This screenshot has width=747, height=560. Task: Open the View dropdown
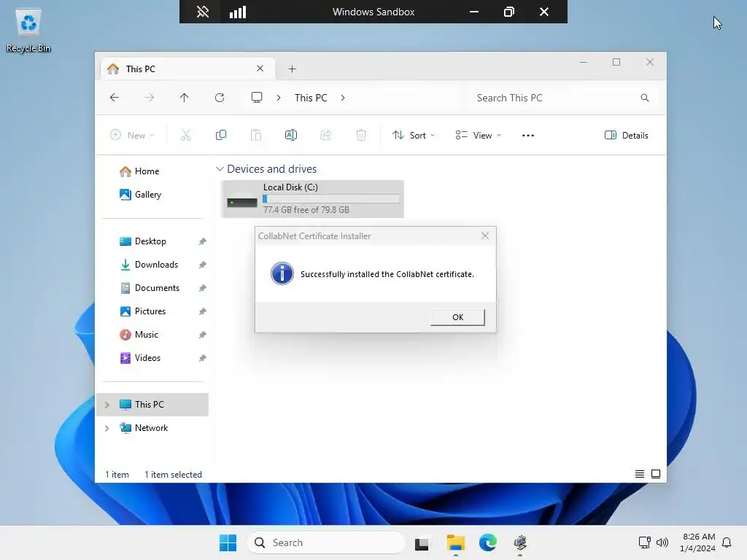479,135
